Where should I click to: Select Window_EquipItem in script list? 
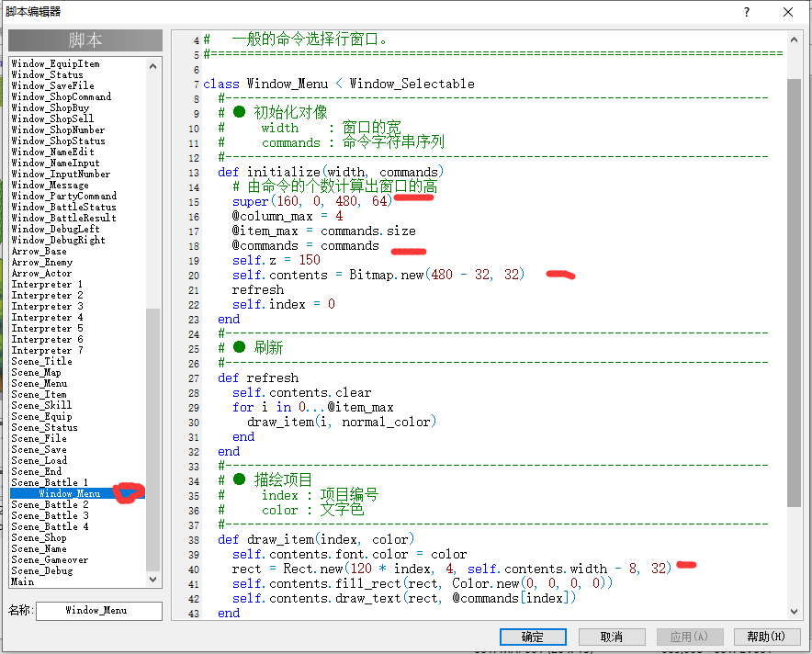click(55, 63)
